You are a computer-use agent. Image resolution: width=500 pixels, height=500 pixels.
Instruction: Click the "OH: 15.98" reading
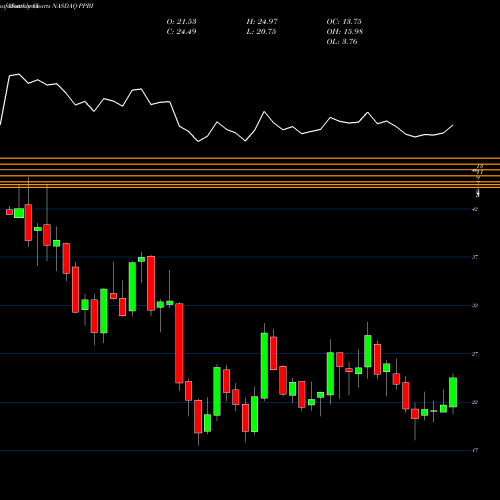coord(345,31)
